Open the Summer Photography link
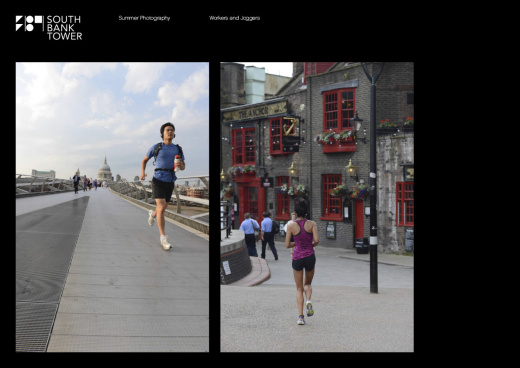Screen dimensions: 520x368 pos(144,18)
